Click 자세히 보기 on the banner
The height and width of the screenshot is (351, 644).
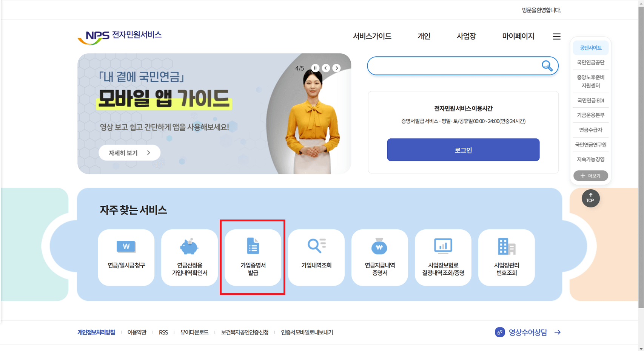[129, 153]
